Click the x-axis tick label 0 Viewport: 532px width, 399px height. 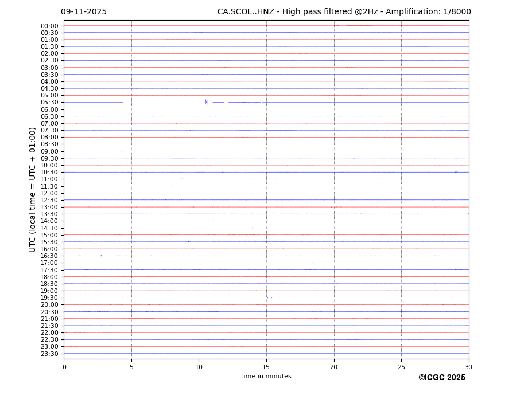coord(64,367)
